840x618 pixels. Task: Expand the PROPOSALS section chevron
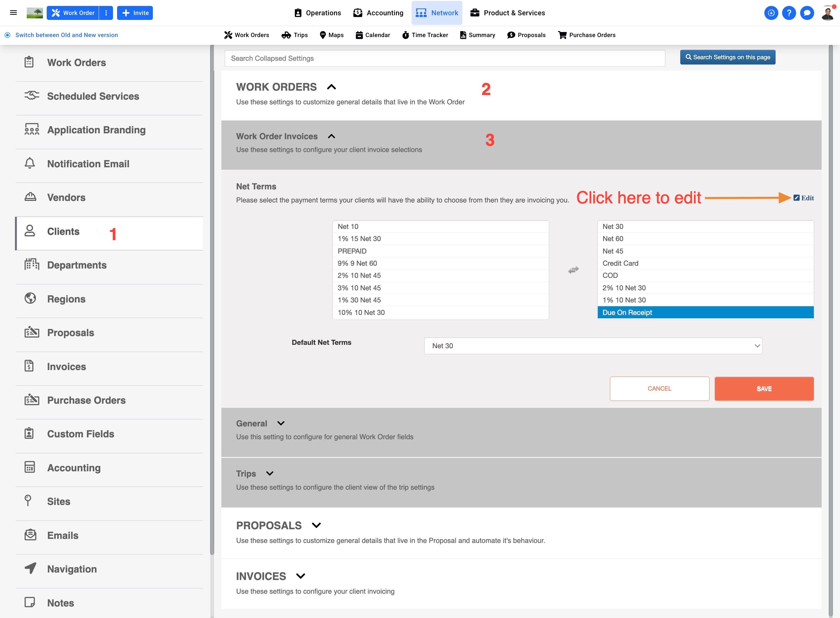[x=316, y=525]
